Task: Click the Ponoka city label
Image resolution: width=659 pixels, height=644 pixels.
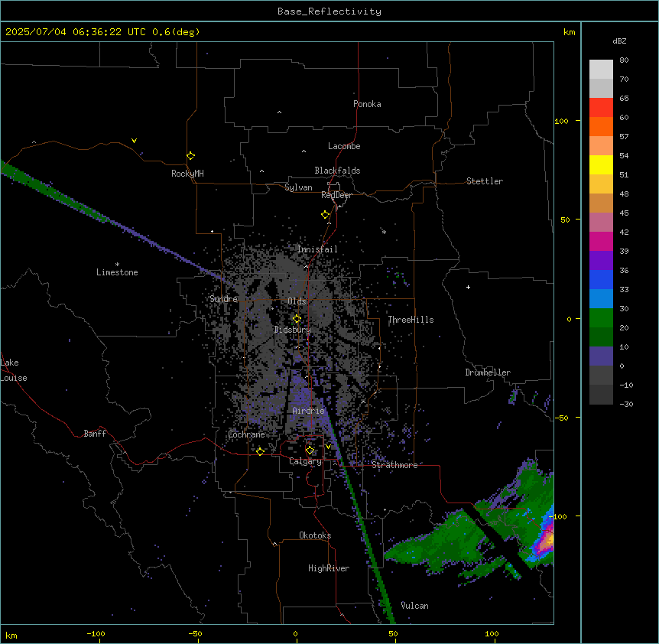Action: 367,104
